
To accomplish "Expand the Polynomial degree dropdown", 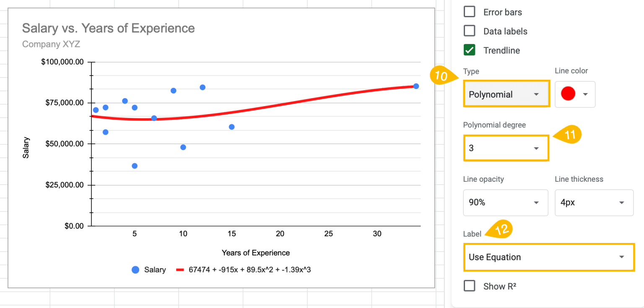I will (506, 148).
